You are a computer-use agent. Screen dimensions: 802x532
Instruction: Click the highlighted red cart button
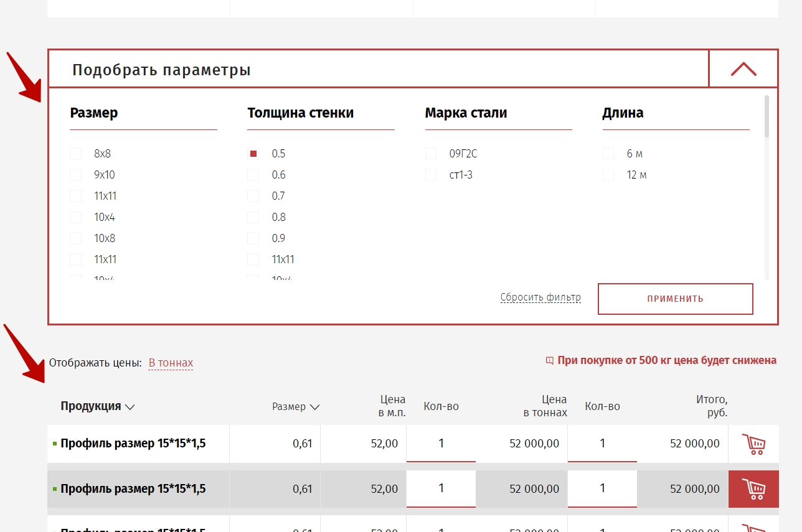753,489
